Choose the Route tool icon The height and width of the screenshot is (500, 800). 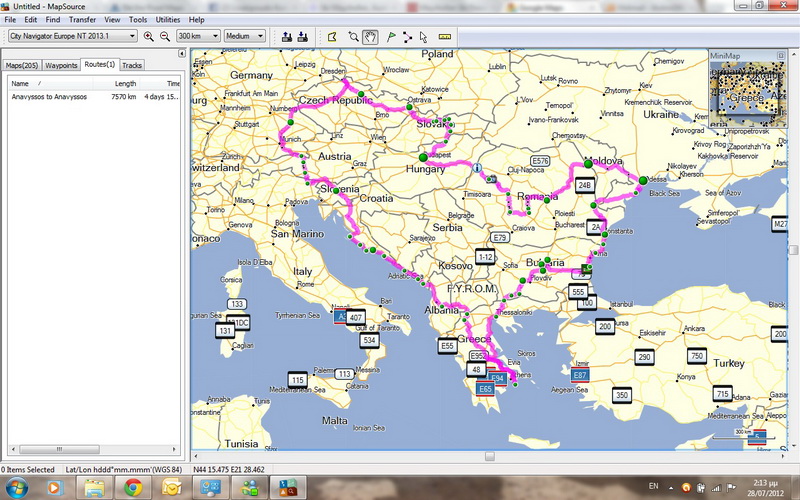[x=408, y=36]
